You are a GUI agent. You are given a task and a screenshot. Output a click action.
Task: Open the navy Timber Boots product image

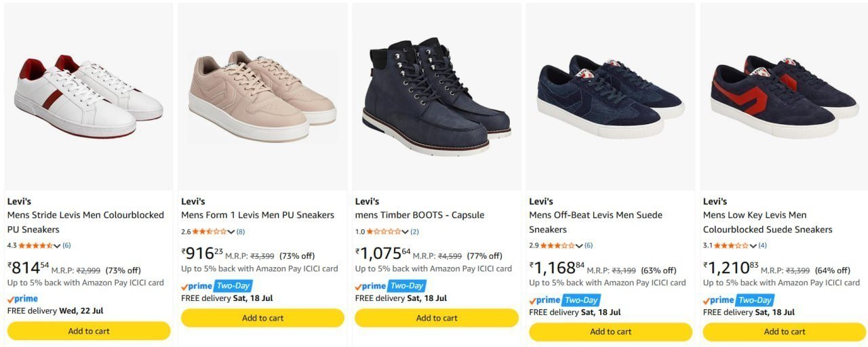pos(437,96)
